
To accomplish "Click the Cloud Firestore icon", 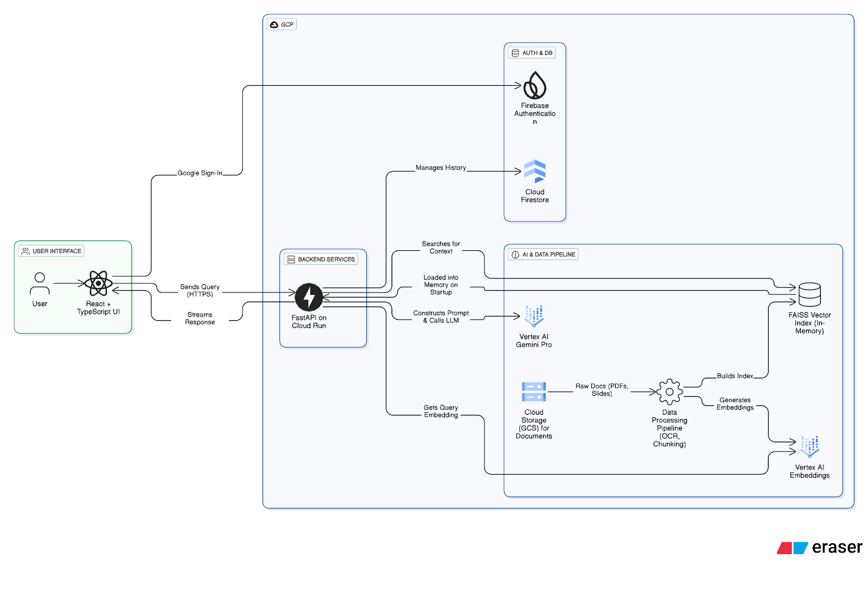I will click(534, 171).
